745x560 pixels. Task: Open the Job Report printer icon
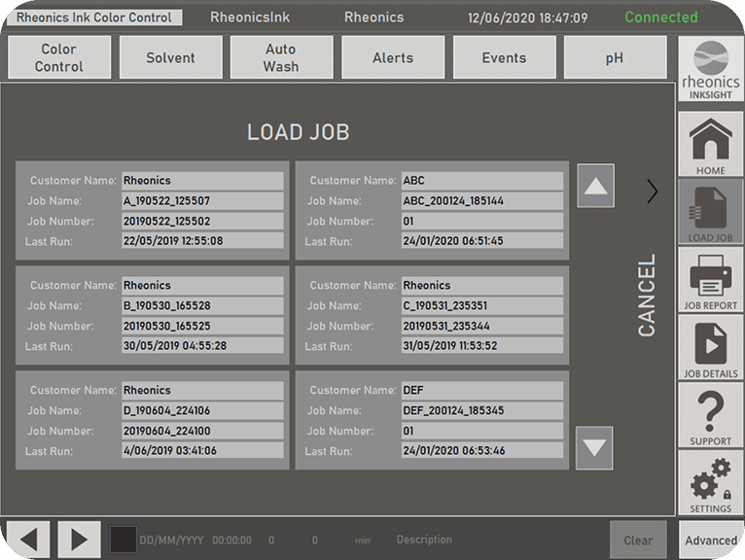[x=710, y=279]
